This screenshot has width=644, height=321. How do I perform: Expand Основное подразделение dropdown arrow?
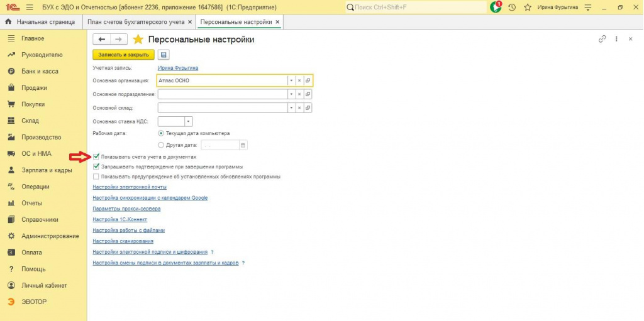[x=291, y=94]
